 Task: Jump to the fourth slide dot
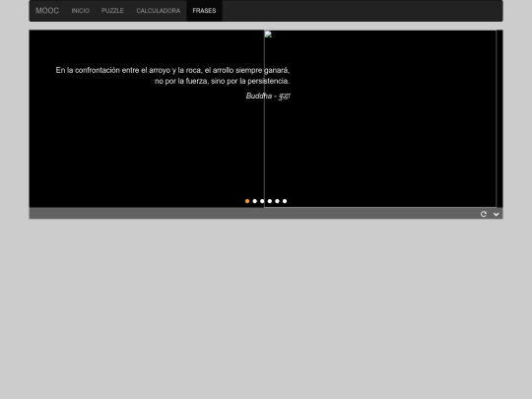(270, 201)
